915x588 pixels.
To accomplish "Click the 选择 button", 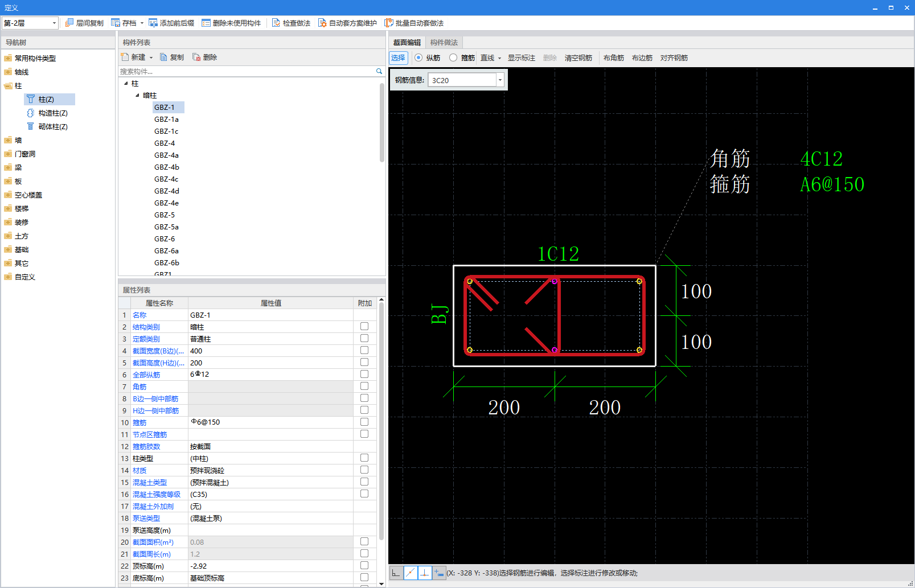I will [398, 57].
